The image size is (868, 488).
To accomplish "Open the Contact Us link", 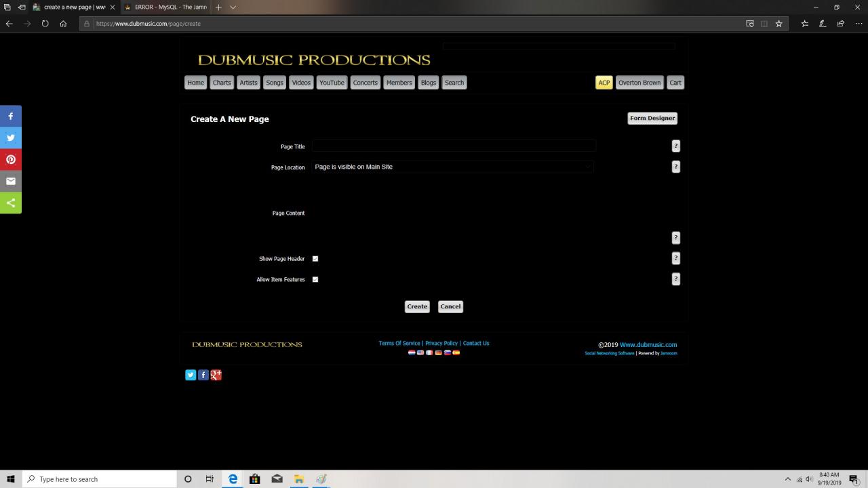I will point(476,344).
